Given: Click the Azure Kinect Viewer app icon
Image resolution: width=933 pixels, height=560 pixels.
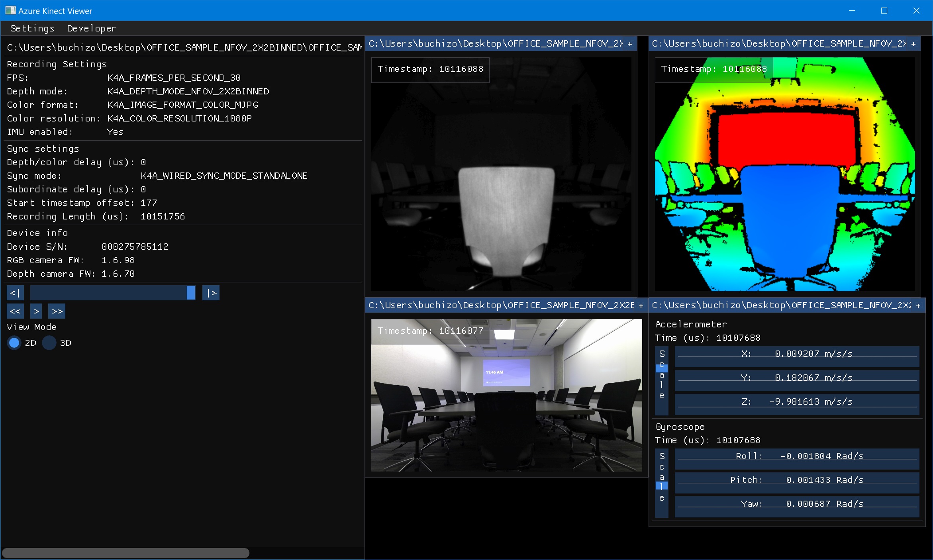Looking at the screenshot, I should click(11, 10).
